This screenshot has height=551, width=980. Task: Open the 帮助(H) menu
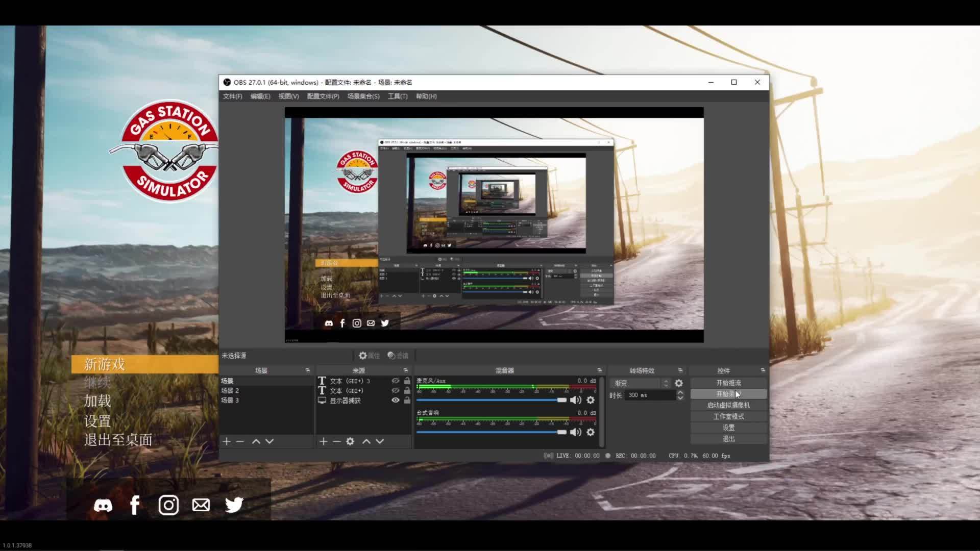pyautogui.click(x=426, y=96)
